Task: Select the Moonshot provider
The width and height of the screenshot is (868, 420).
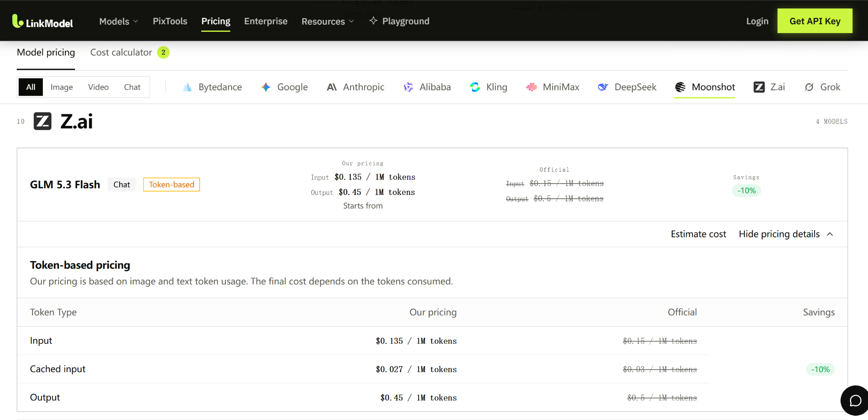Action: (705, 87)
